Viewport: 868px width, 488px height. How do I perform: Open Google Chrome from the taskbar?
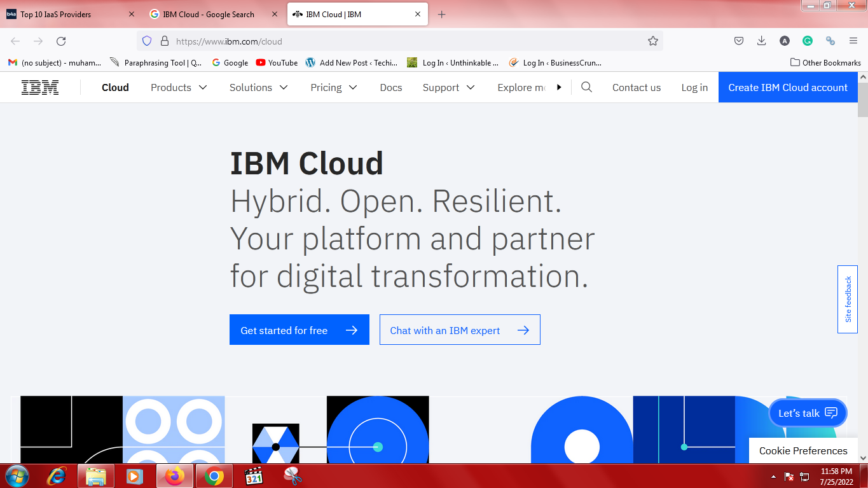tap(214, 476)
